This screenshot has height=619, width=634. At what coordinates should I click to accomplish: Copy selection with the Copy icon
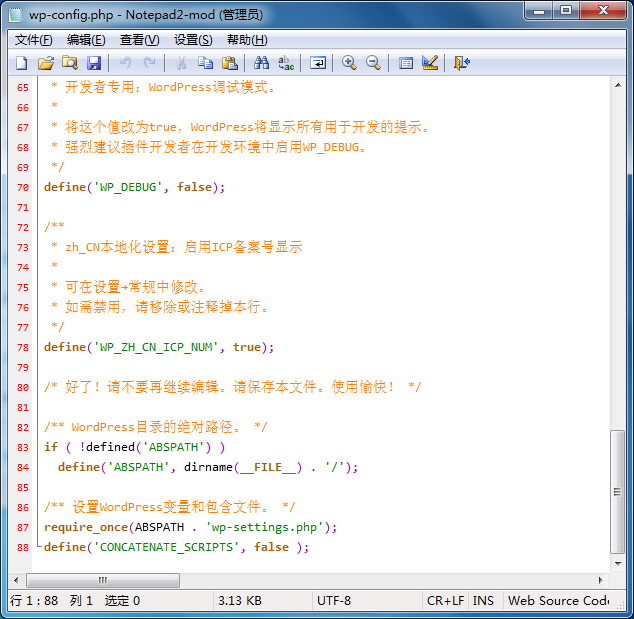(x=205, y=63)
